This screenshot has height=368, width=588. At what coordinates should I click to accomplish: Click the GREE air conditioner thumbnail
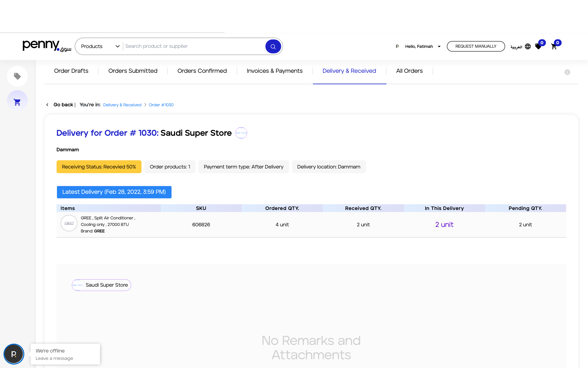69,223
